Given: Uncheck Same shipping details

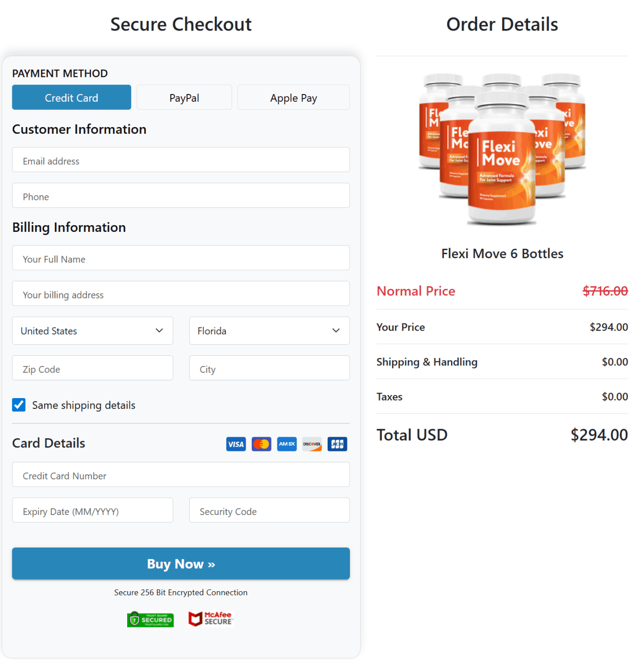Looking at the screenshot, I should point(19,405).
